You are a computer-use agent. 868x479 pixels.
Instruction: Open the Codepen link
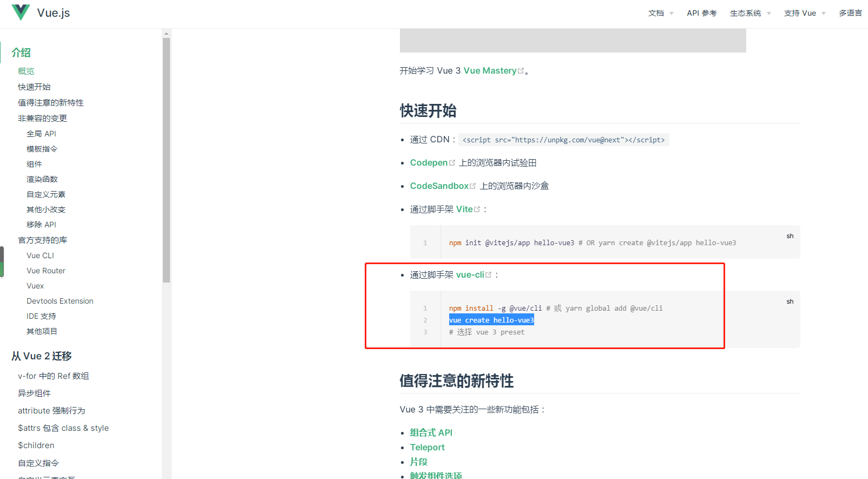coord(429,162)
